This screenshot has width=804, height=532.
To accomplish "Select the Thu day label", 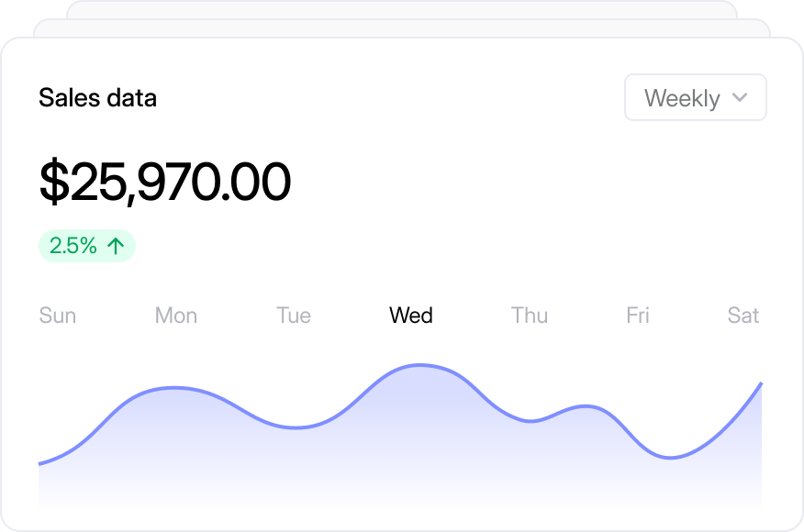I will (x=530, y=316).
